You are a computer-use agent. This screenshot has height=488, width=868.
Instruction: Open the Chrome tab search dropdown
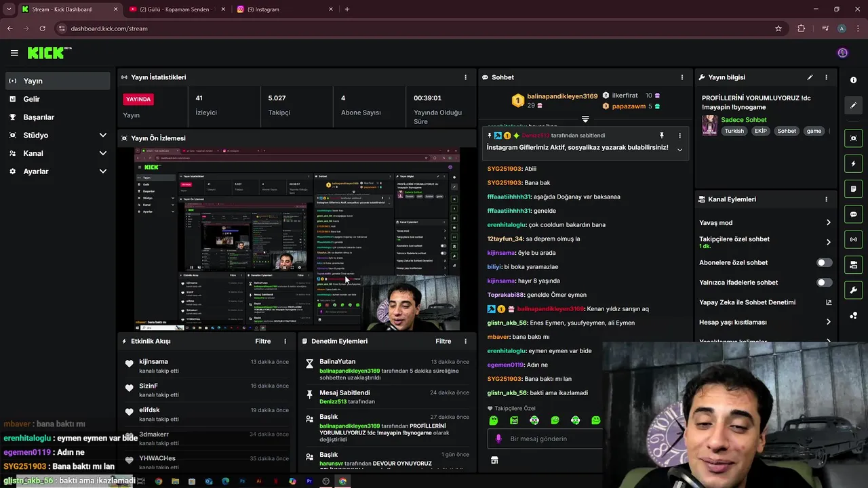[9, 9]
